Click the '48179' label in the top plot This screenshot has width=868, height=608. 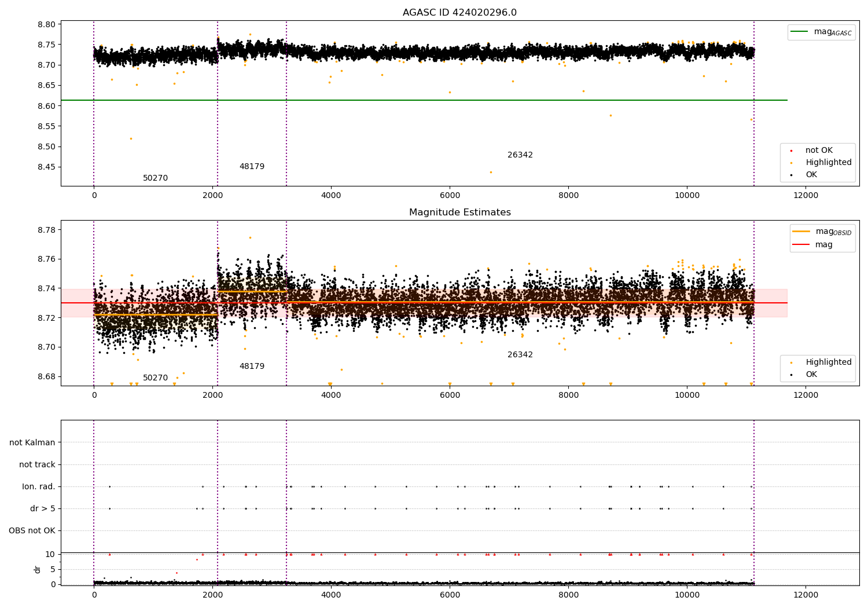252,167
